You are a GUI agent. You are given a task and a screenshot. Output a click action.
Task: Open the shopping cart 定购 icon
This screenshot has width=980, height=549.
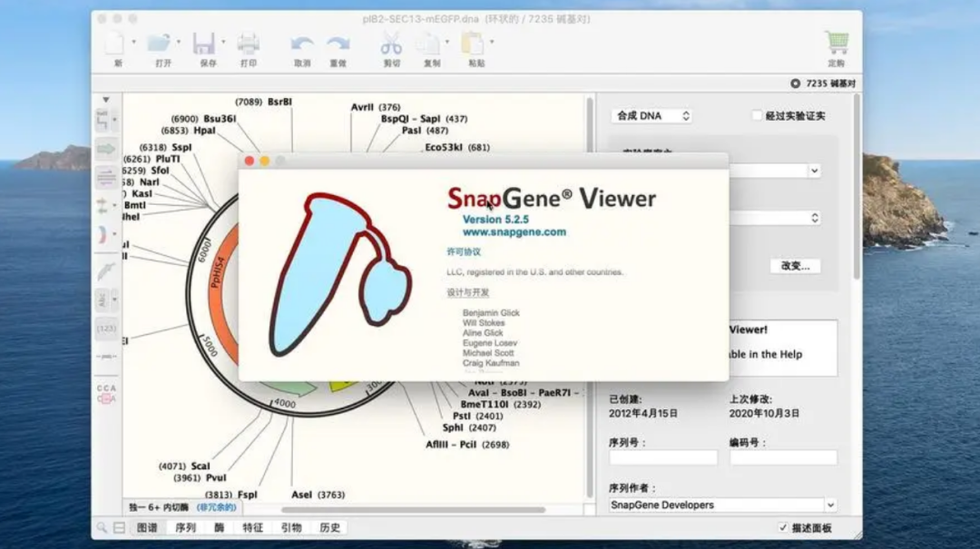point(835,43)
